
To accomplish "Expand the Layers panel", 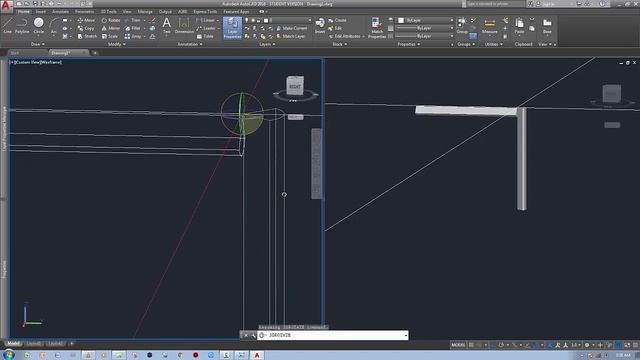I will pos(267,44).
